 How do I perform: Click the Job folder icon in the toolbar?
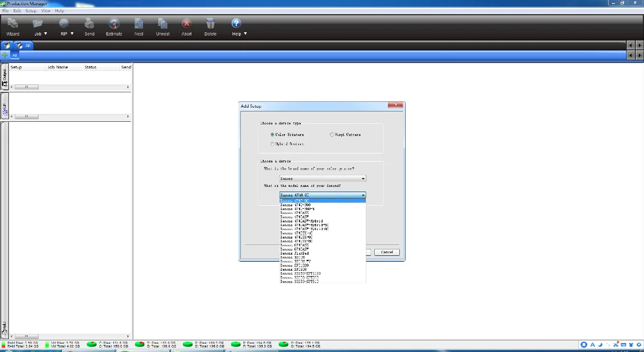(x=37, y=23)
